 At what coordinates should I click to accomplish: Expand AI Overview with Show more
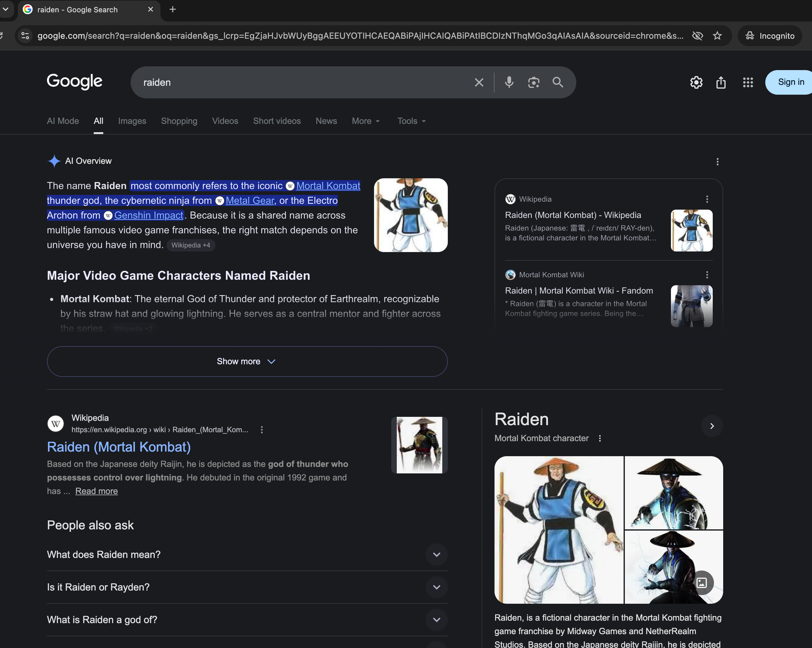click(247, 362)
